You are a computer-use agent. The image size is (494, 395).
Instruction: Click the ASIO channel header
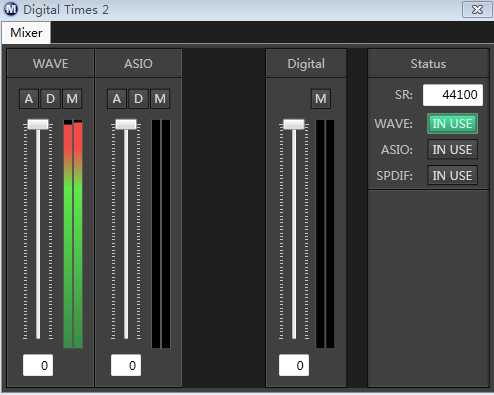(138, 63)
